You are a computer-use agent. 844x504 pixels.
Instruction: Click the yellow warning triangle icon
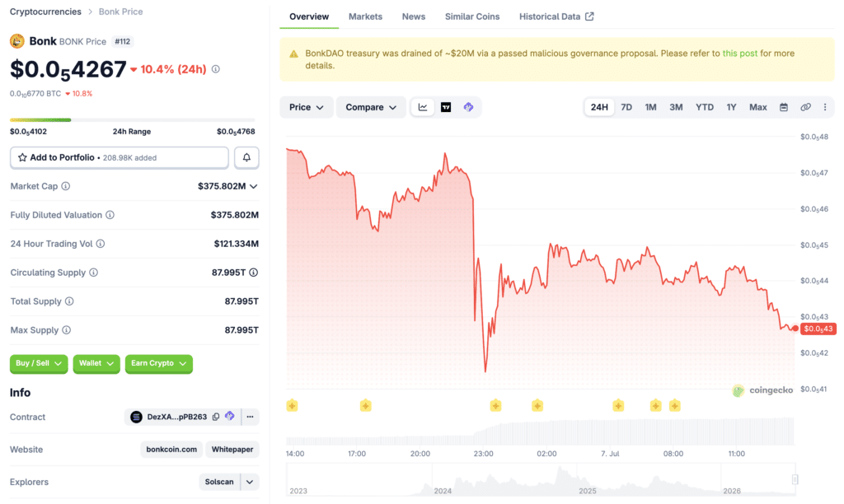click(294, 54)
